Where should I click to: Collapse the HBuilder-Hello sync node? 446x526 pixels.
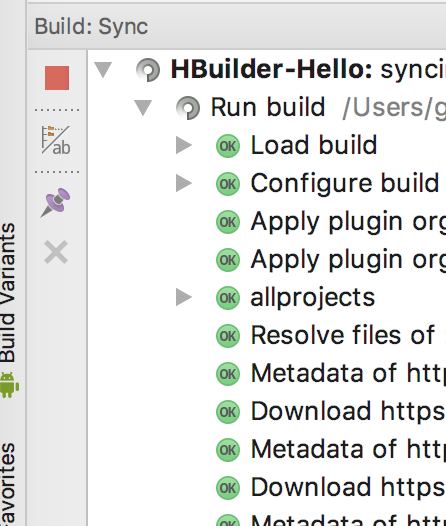[x=103, y=69]
